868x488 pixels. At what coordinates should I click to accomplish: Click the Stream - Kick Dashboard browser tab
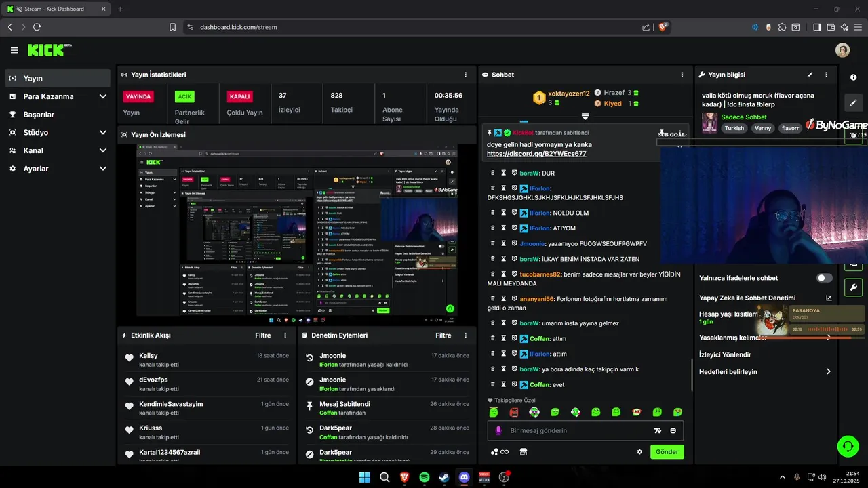(57, 9)
